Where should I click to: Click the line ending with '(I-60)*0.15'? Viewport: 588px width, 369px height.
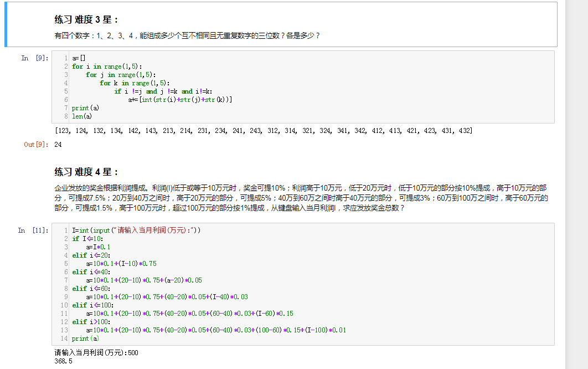pos(190,314)
